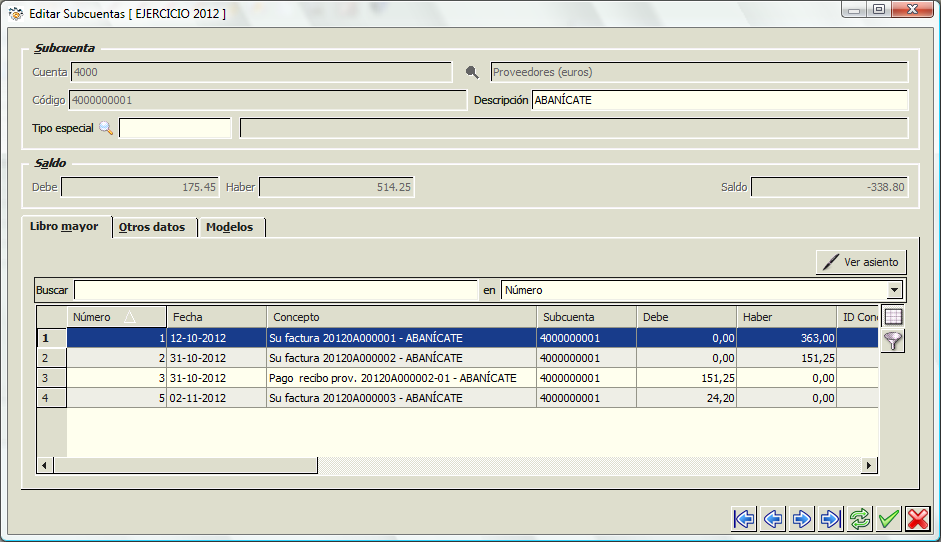Click date cell 12-10-2012
Viewport: 941px width, 542px height.
point(217,338)
